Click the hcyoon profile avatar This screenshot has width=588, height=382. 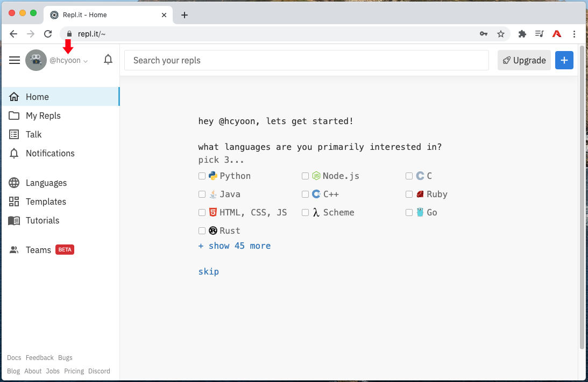click(36, 60)
